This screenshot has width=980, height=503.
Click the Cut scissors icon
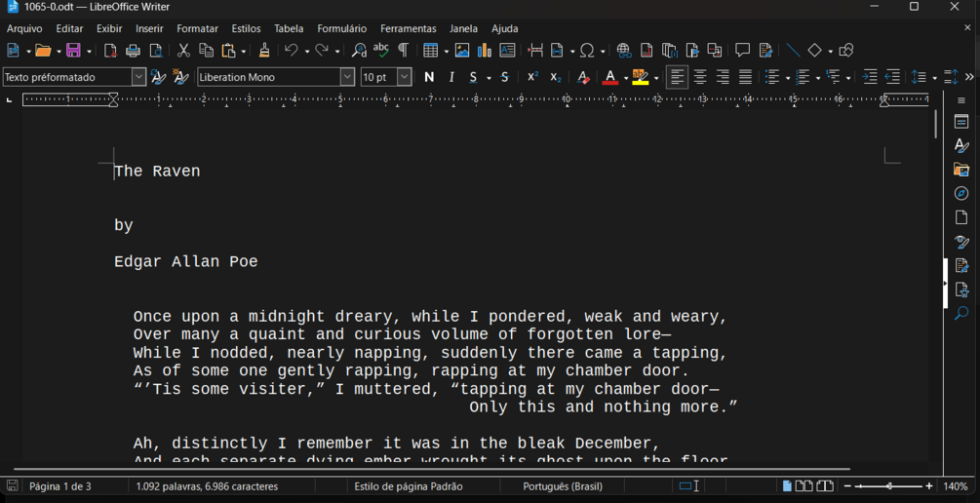tap(183, 51)
